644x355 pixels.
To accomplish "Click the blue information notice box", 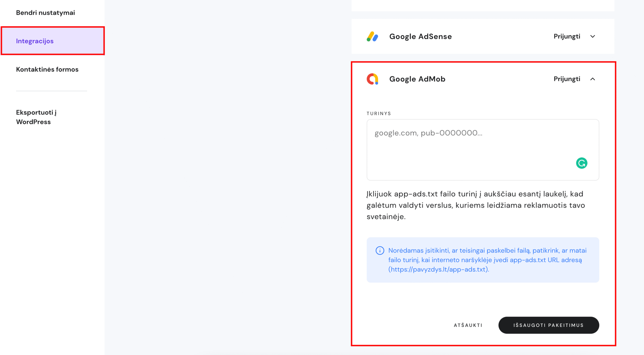I will pyautogui.click(x=482, y=260).
